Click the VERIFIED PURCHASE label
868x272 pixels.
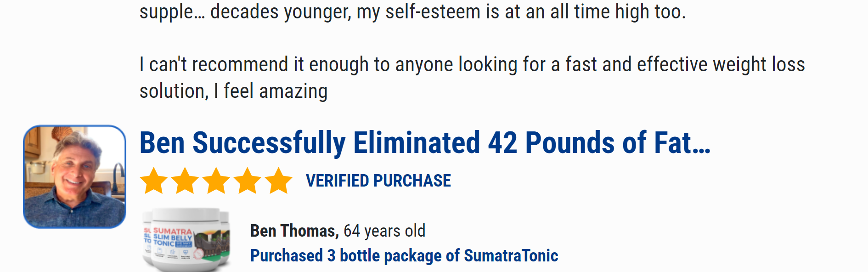click(x=378, y=181)
